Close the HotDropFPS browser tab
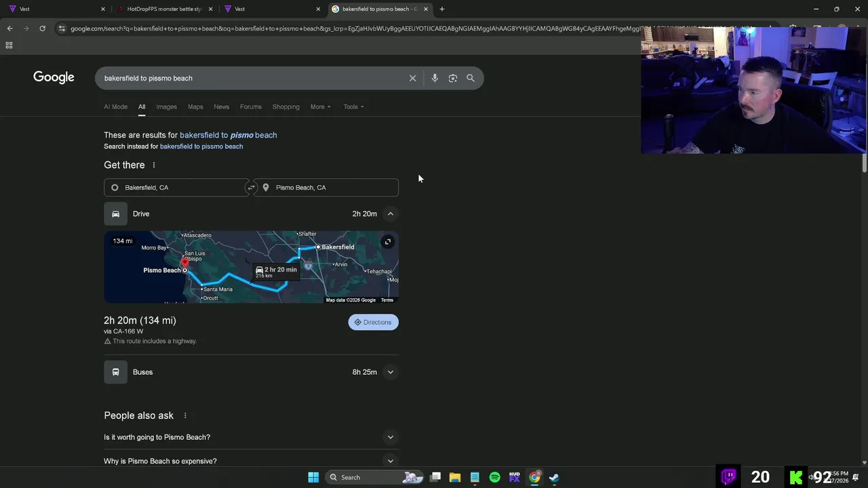The width and height of the screenshot is (868, 488). (x=210, y=9)
